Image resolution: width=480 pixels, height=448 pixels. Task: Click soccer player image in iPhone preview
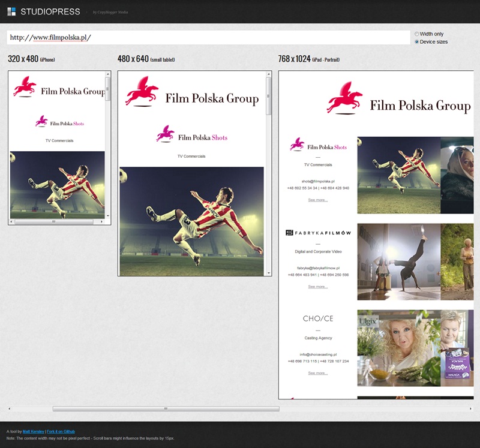pos(58,185)
